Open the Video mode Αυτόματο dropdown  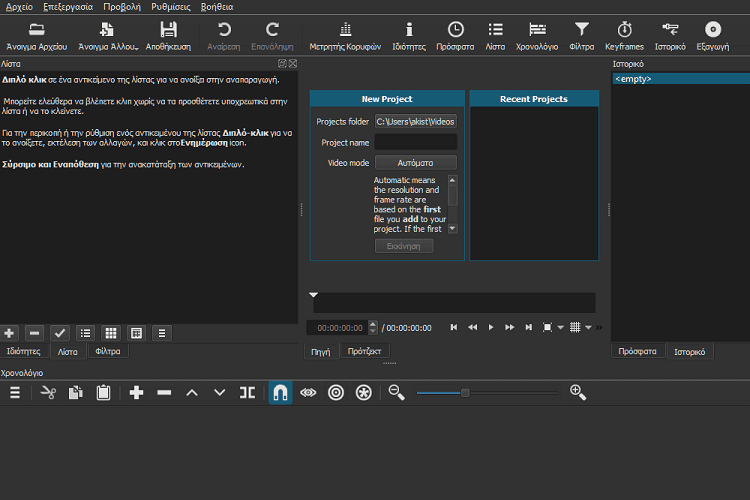pyautogui.click(x=415, y=162)
